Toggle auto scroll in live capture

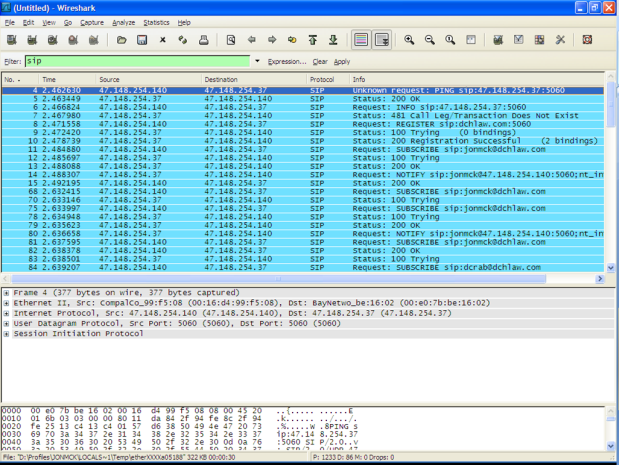tap(382, 40)
